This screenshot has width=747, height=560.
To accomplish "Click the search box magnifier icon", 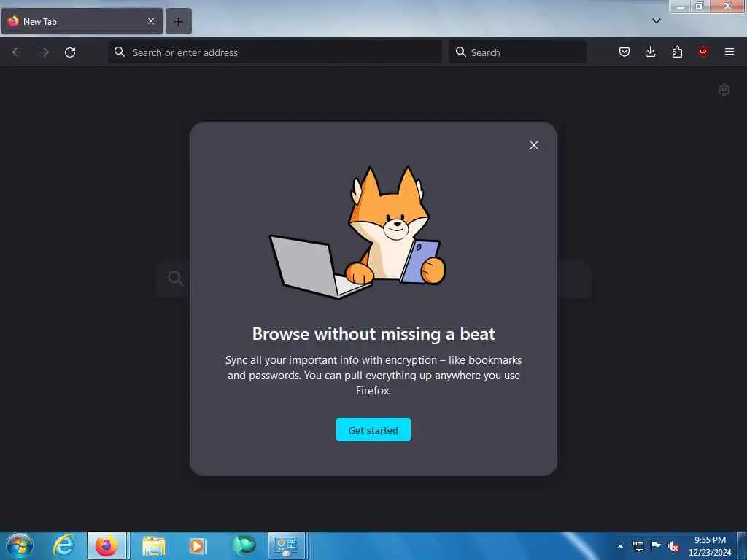I will (460, 52).
